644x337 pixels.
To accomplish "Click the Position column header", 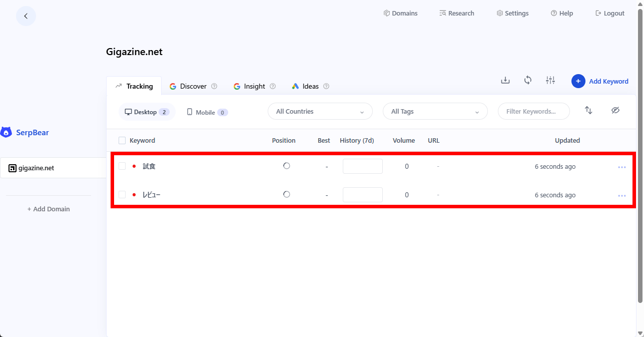I will [x=284, y=141].
